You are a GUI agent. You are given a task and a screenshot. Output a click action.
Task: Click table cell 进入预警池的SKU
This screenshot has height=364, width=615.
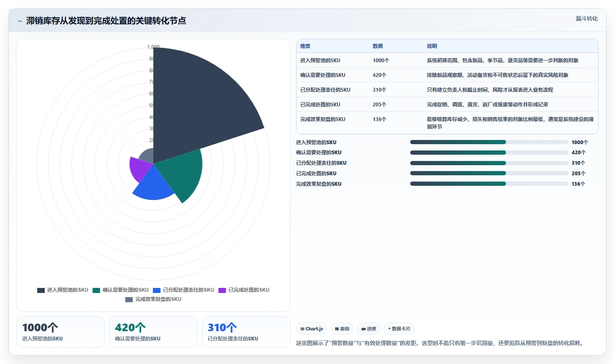click(x=320, y=61)
